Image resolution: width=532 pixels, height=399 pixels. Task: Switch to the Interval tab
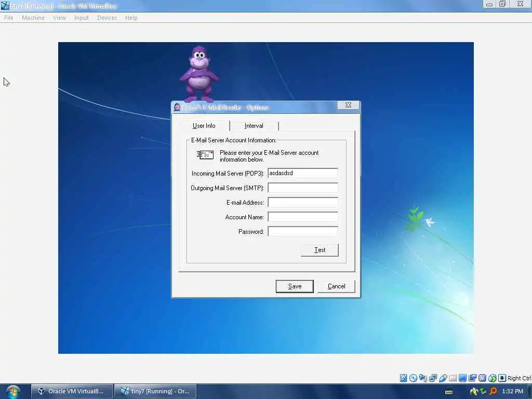(254, 126)
